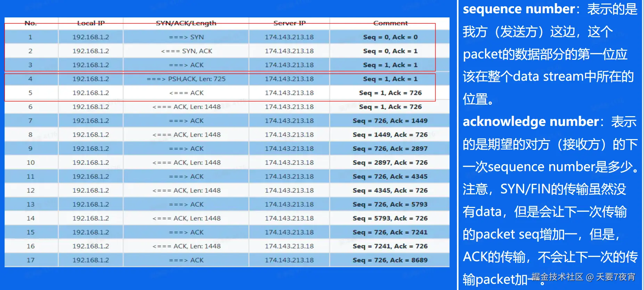The width and height of the screenshot is (644, 290).
Task: Select the 'Seq = 7241, Ack = 726' comment
Action: [390, 246]
